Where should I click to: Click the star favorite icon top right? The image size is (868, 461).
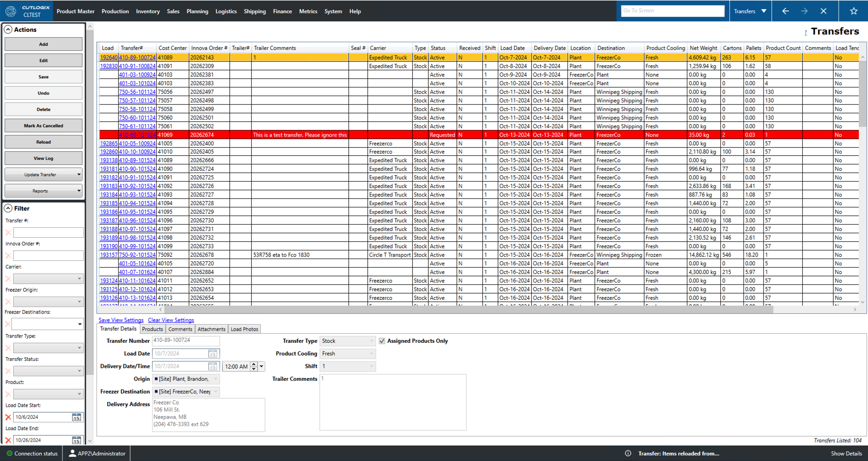854,11
